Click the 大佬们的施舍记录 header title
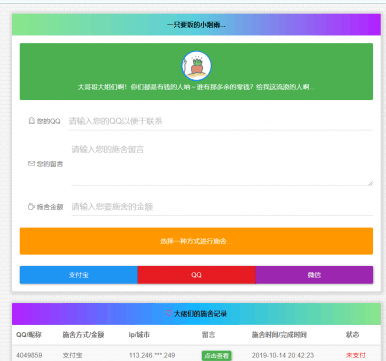 (x=200, y=314)
